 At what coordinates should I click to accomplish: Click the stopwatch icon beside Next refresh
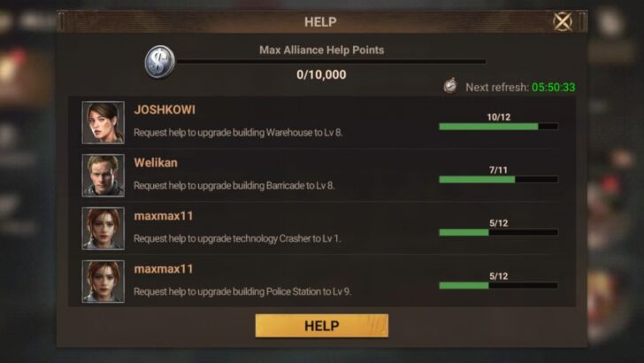[x=450, y=86]
